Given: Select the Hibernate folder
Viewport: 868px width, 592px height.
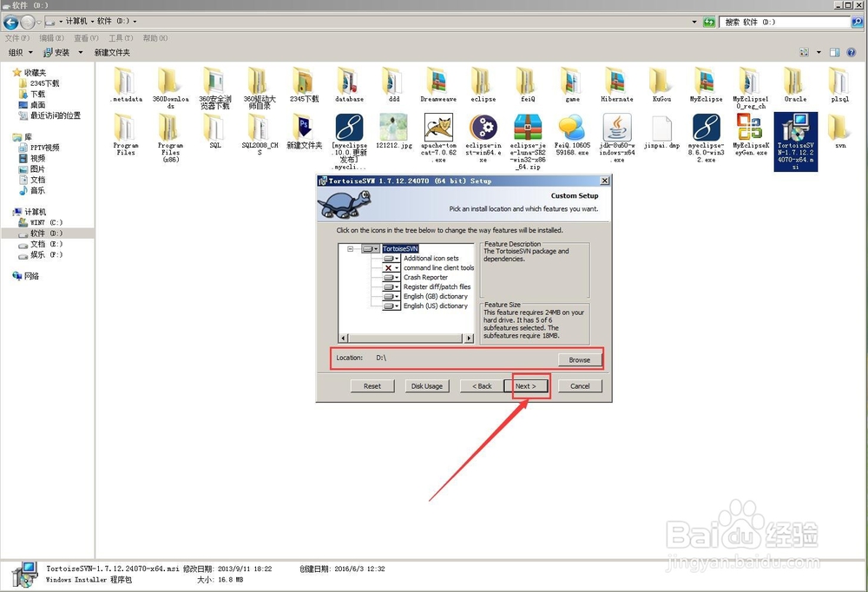Looking at the screenshot, I should (x=616, y=84).
